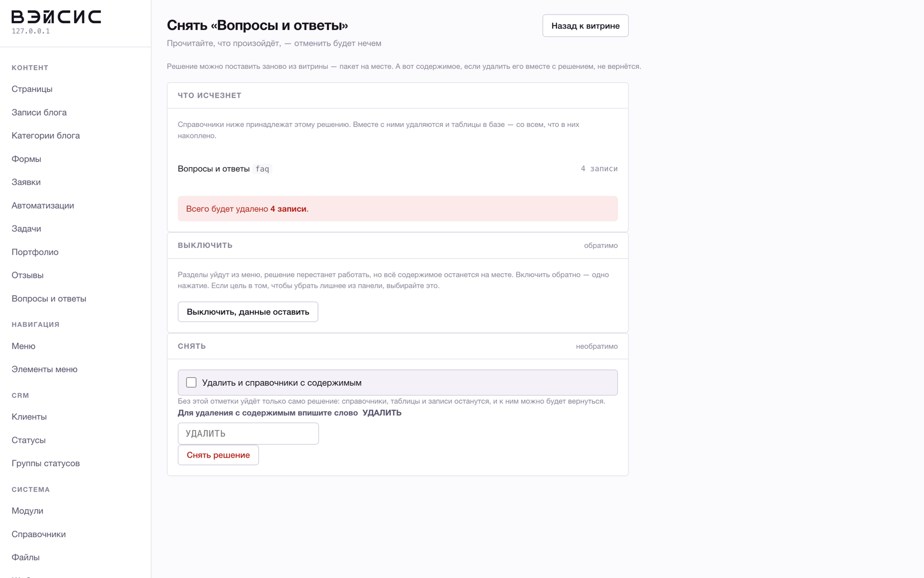Click the "обратимо" label
The width and height of the screenshot is (924, 578).
601,245
